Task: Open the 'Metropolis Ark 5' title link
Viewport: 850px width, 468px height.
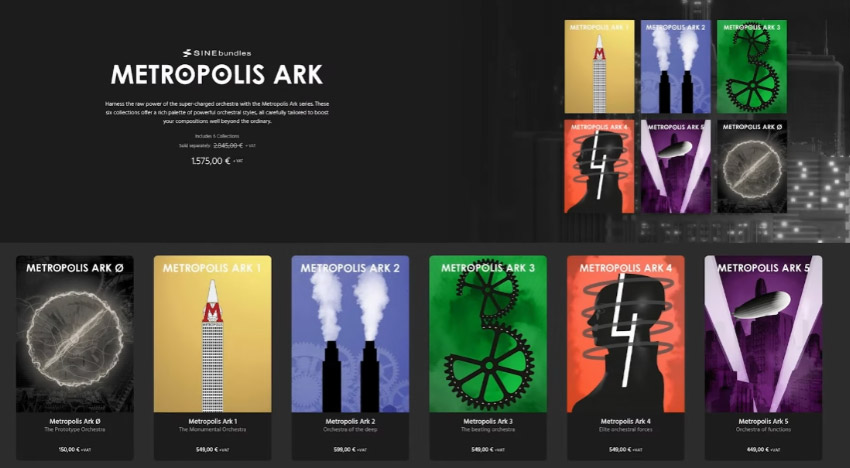Action: coord(763,421)
